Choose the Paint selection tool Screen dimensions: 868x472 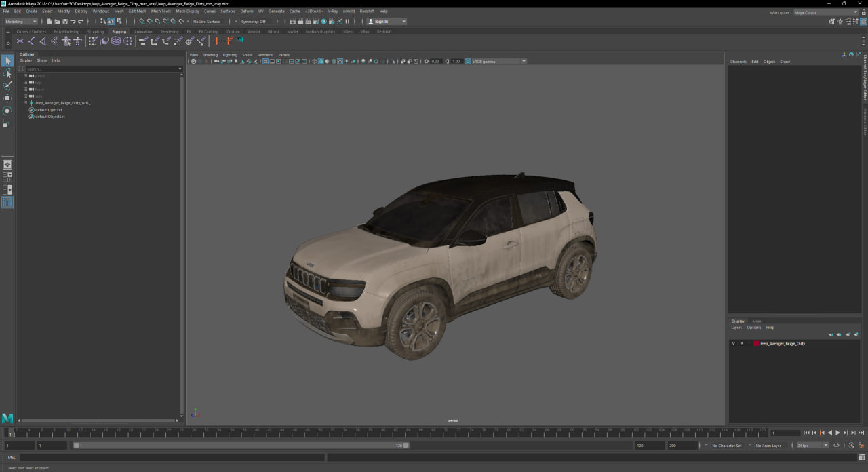(7, 85)
